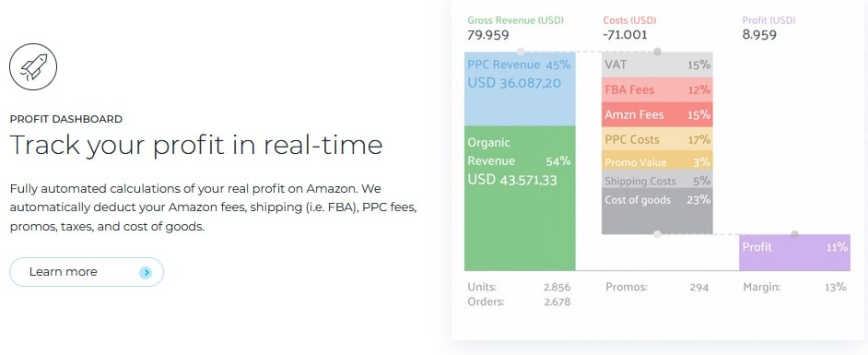Select the Amzn Fees red segment
868x355 pixels.
(x=657, y=114)
